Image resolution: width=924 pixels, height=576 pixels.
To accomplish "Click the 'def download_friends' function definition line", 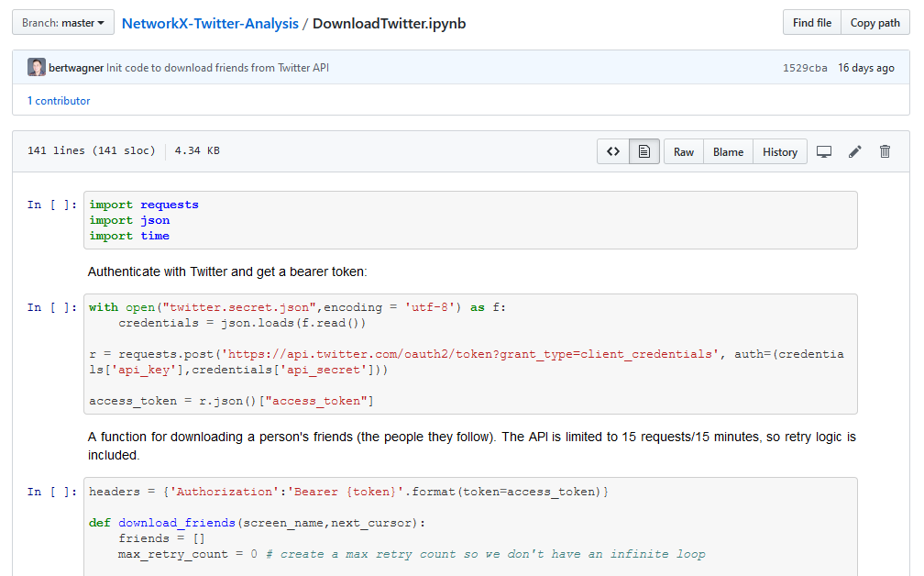I will click(257, 523).
